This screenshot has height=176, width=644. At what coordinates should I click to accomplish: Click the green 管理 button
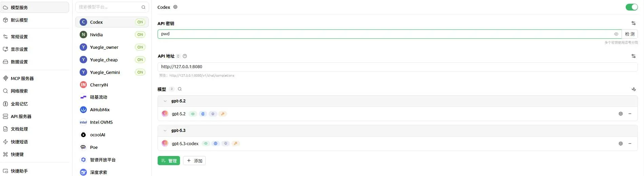[x=169, y=161]
